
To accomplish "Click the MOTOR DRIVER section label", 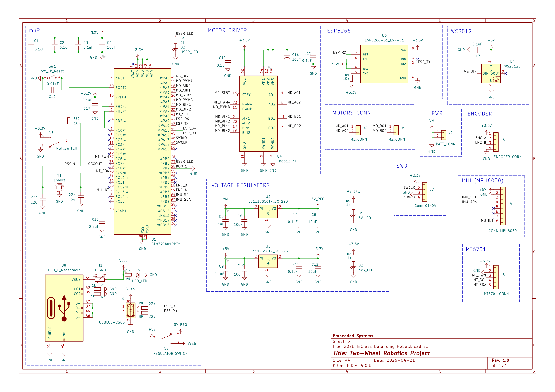I will pos(227,30).
